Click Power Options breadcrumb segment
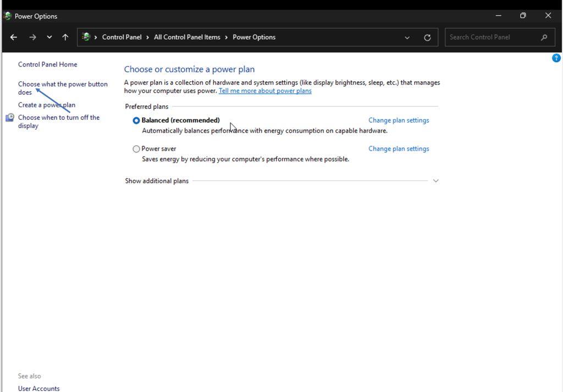The height and width of the screenshot is (392, 563). (254, 37)
